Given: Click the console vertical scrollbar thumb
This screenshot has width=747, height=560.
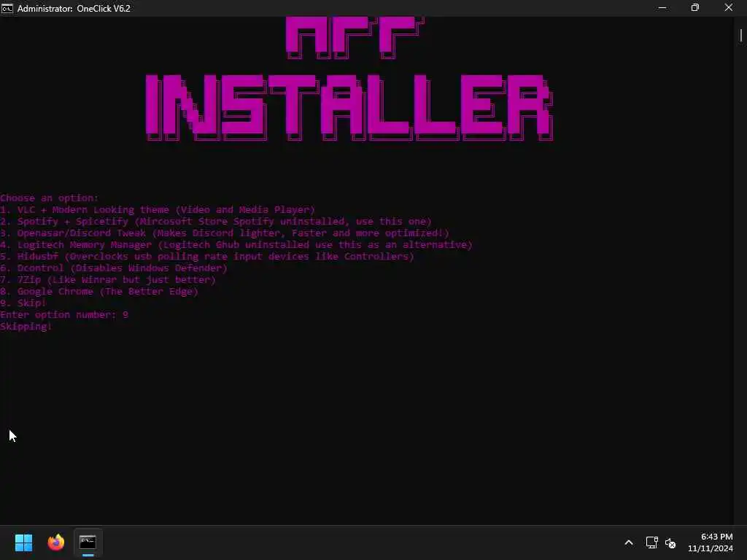Looking at the screenshot, I should click(x=741, y=35).
